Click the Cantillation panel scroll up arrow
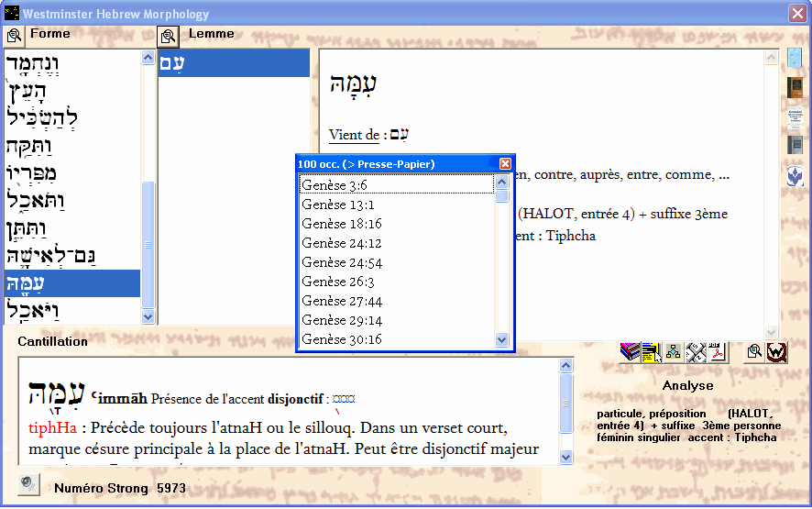Screen dimensions: 812x509 566,365
